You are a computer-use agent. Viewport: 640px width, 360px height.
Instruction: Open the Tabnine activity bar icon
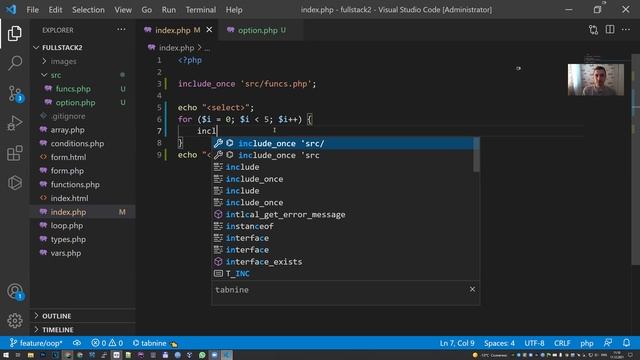[x=15, y=183]
